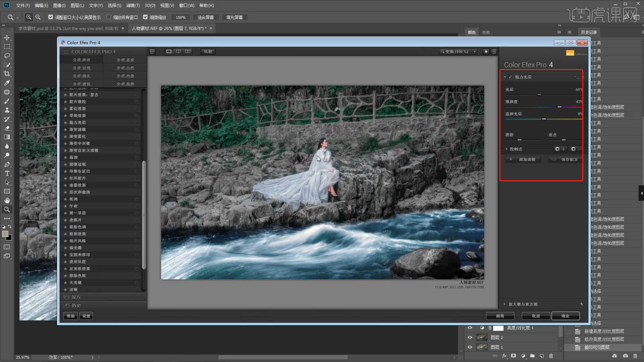This screenshot has width=644, height=362.
Task: Expand 放大镜与直方图 panel
Action: [504, 304]
